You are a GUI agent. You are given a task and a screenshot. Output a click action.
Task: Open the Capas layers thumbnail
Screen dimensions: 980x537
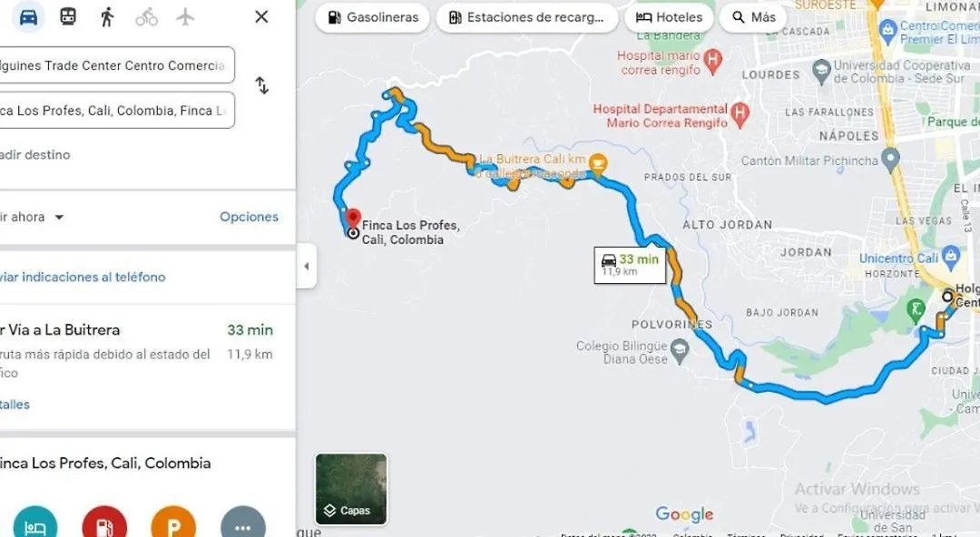351,489
